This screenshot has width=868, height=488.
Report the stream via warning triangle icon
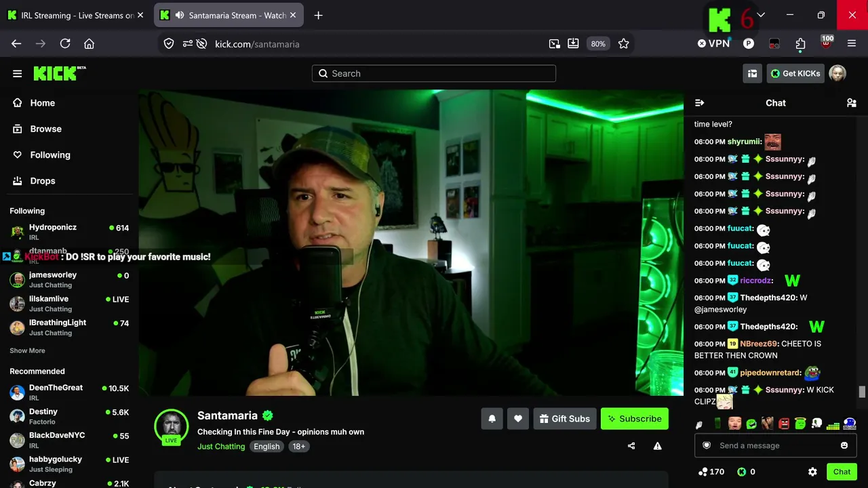657,446
